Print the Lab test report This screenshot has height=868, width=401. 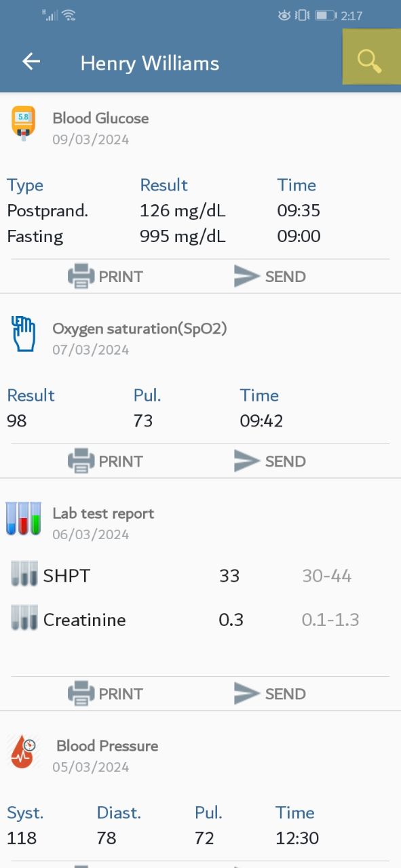click(x=105, y=694)
